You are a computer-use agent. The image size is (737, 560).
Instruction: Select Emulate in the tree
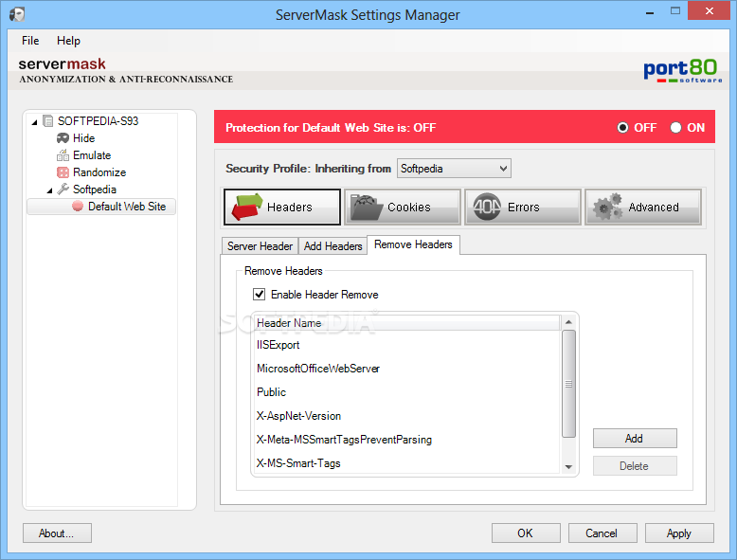[x=92, y=155]
